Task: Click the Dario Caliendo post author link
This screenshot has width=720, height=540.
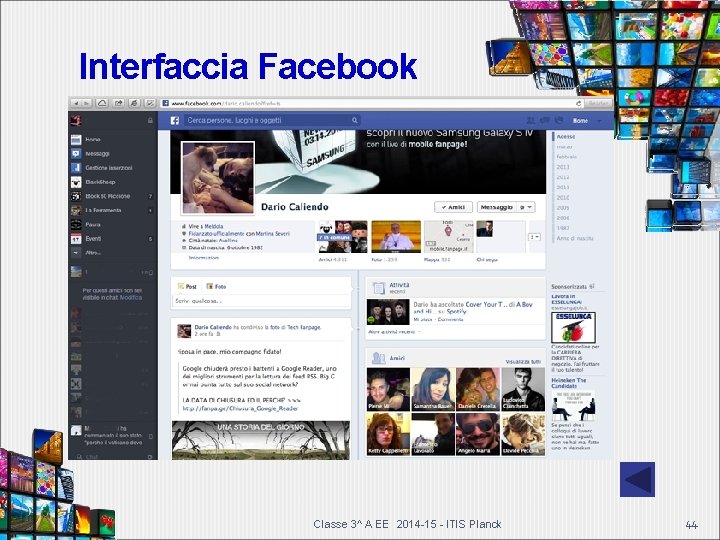Action: [x=213, y=327]
